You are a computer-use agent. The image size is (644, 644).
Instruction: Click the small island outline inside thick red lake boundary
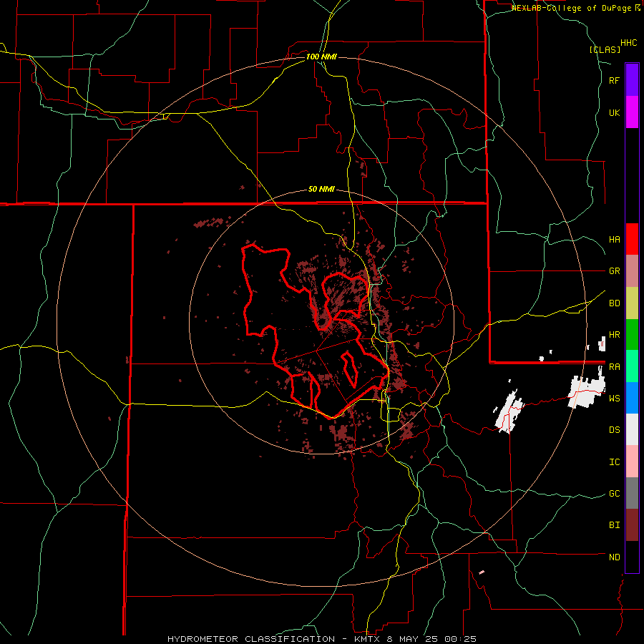[x=349, y=369]
